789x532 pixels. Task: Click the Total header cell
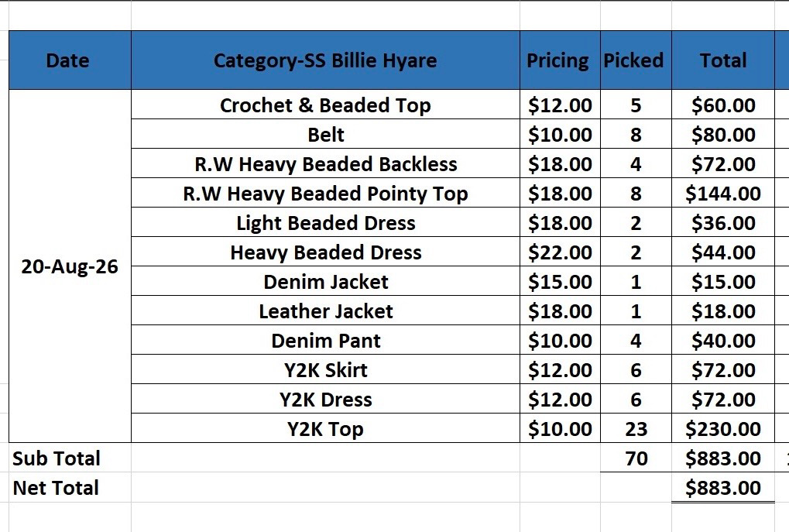tap(723, 60)
